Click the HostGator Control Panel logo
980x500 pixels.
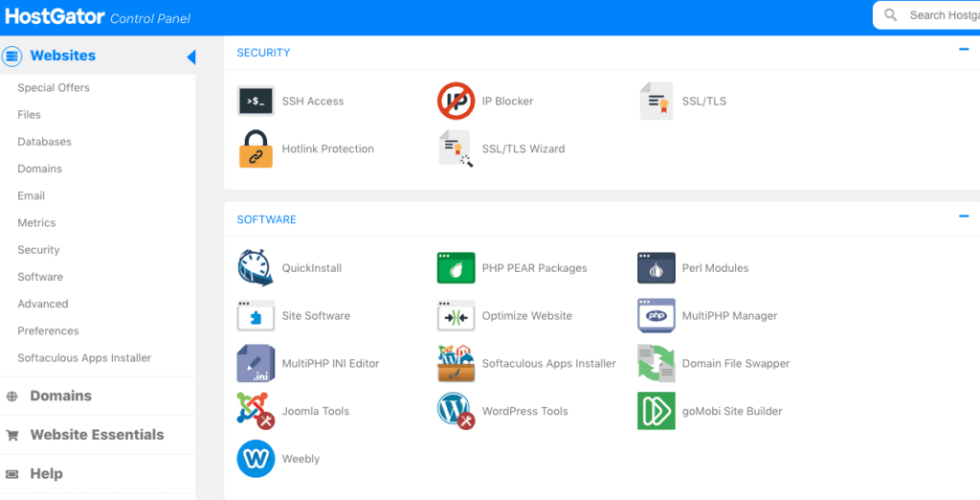(x=98, y=17)
